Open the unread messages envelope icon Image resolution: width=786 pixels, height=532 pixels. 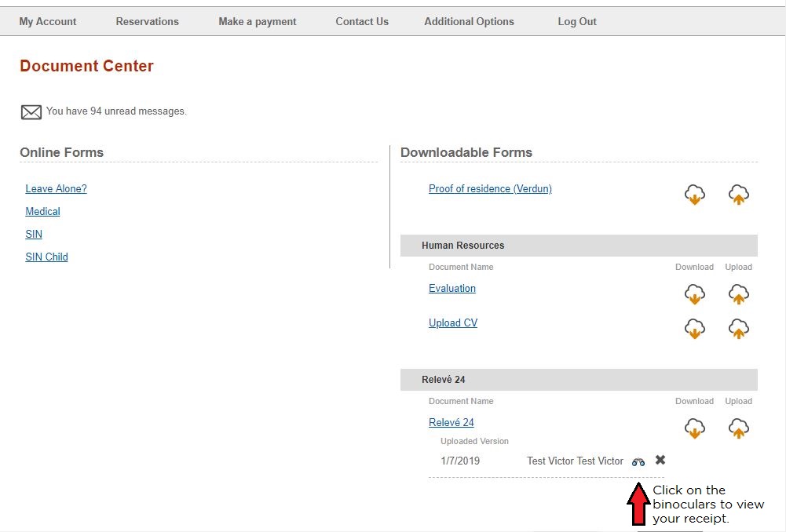[x=31, y=111]
